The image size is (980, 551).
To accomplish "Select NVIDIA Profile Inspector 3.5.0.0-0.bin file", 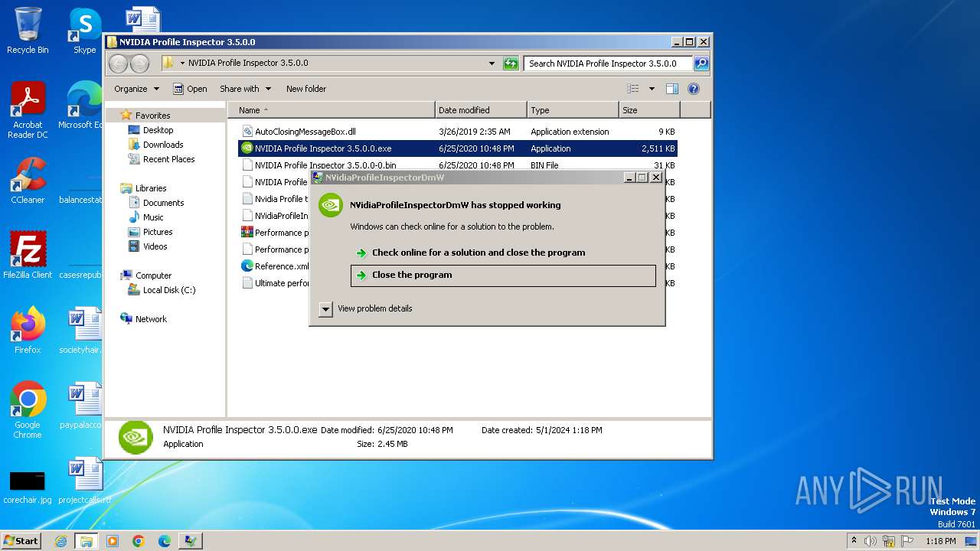I will pos(458,165).
